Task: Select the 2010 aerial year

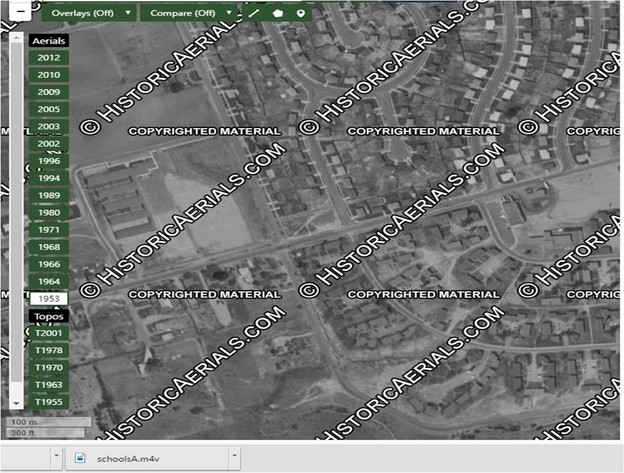Action: coord(49,75)
